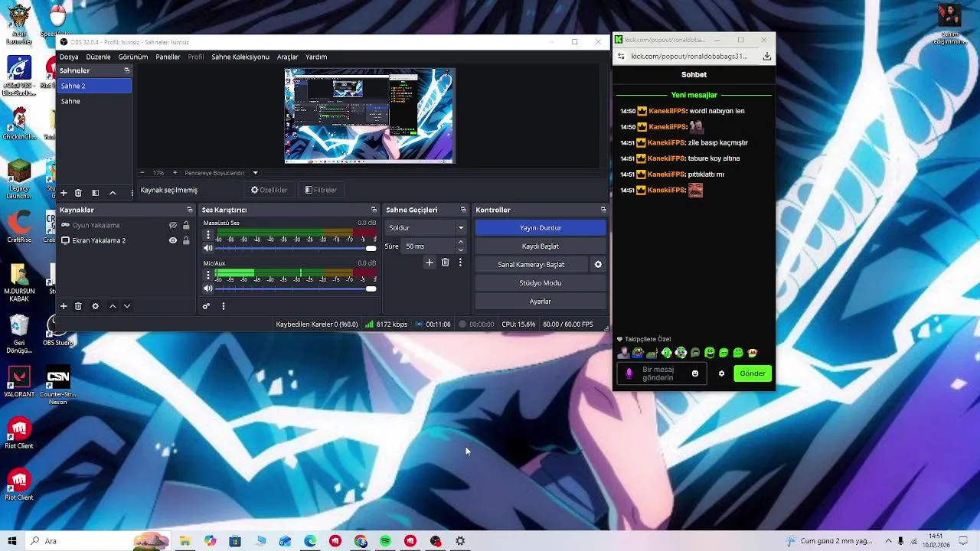Add a scene transition with the plus icon

[x=430, y=262]
